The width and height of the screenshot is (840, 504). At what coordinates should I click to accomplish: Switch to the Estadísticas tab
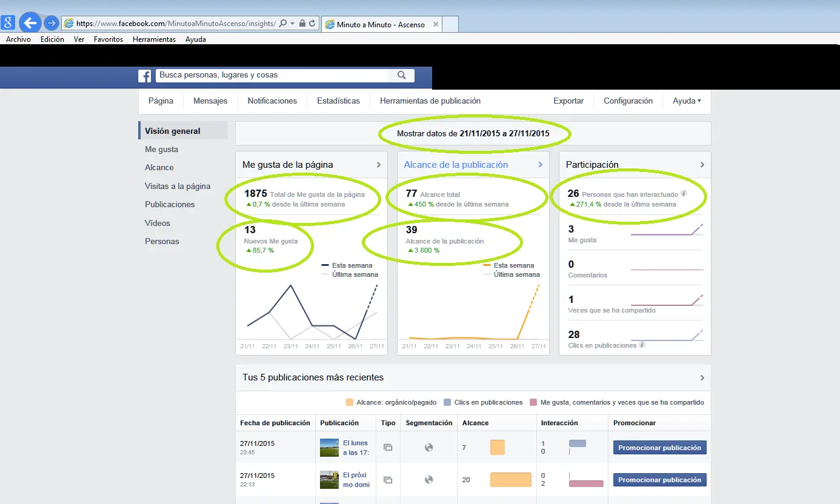tap(338, 101)
